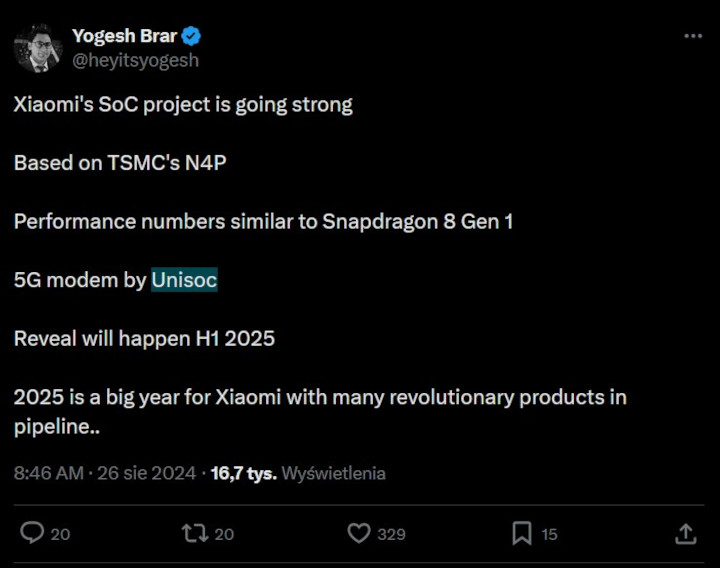720x568 pixels.
Task: View the 16,7 tys. Wyświetlenia count
Action: 298,473
